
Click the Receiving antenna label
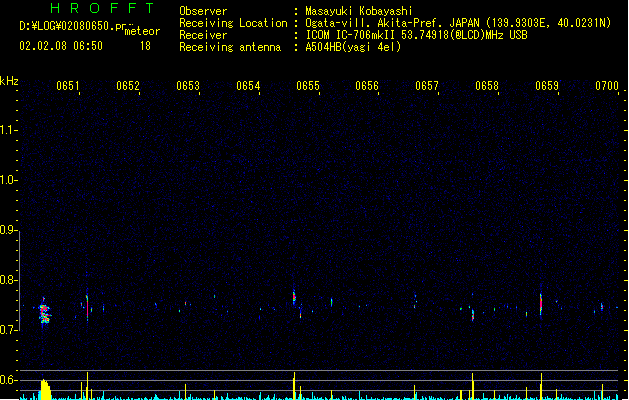point(230,47)
